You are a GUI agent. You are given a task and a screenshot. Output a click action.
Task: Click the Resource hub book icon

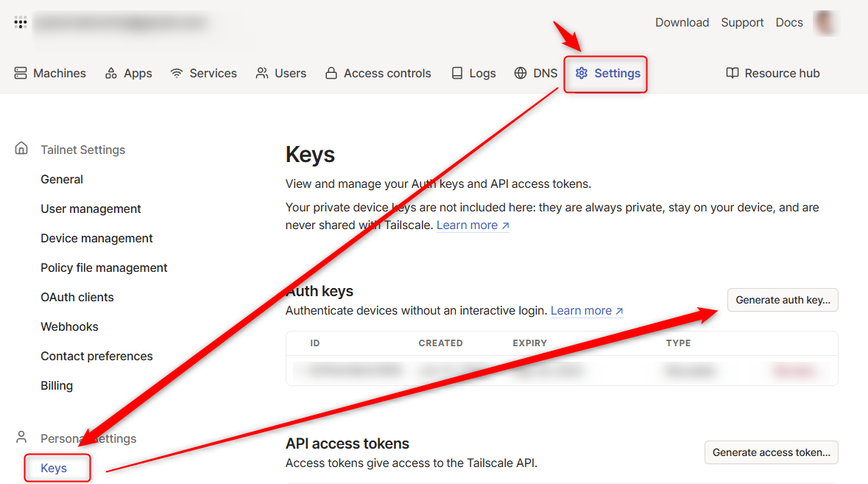tap(733, 73)
